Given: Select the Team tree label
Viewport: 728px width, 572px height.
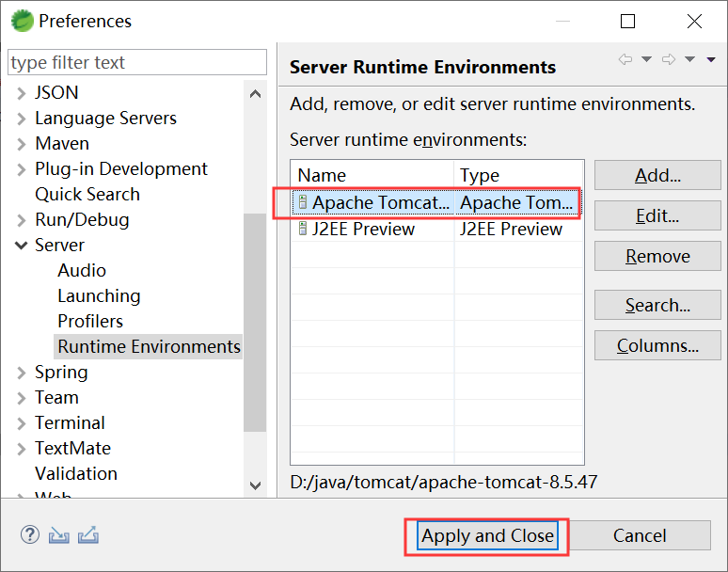Looking at the screenshot, I should pos(56,397).
